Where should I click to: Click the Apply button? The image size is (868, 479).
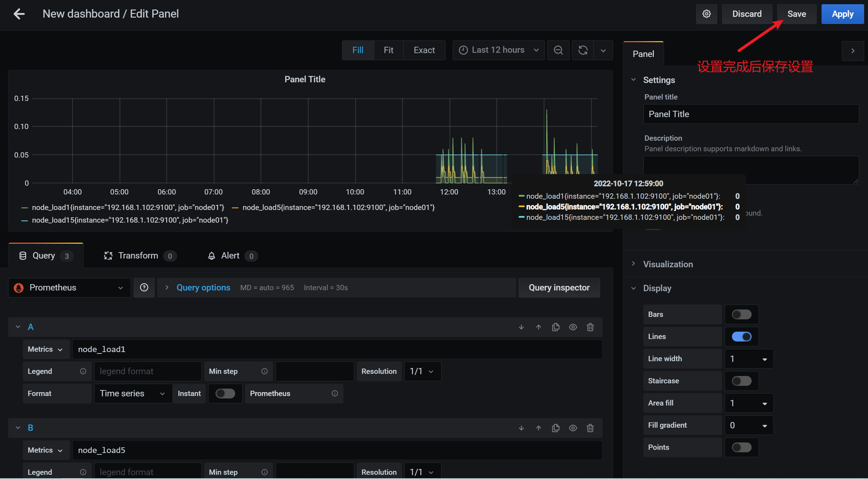click(x=842, y=14)
